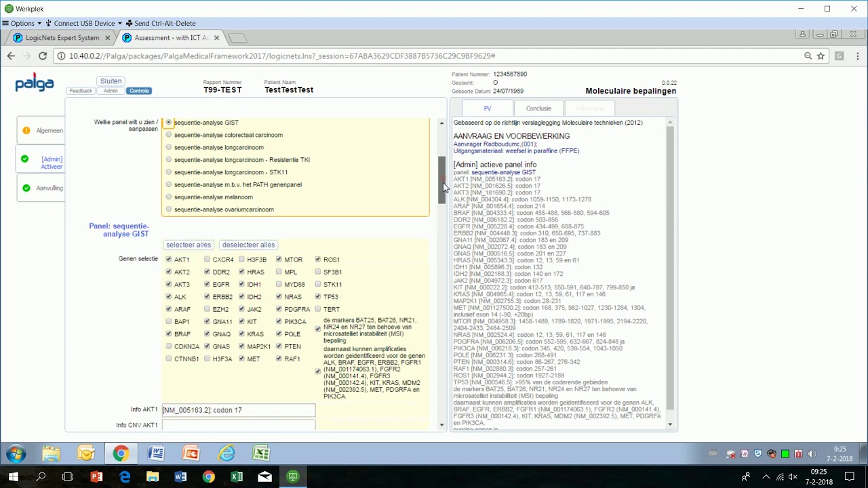Open the new tab button in Chrome
868x488 pixels.
point(237,38)
